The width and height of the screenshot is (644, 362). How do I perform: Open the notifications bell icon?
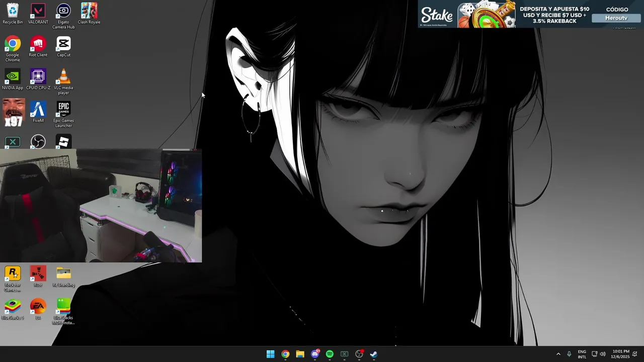pyautogui.click(x=635, y=354)
